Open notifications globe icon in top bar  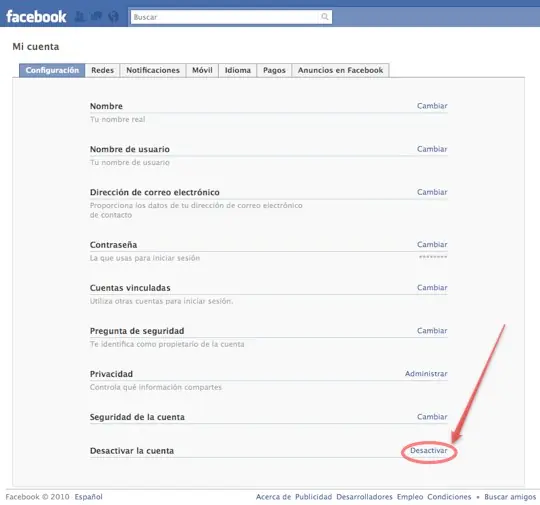[113, 16]
